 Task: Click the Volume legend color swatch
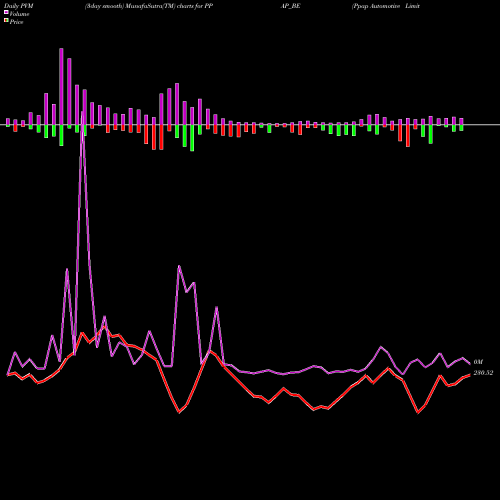tap(6, 12)
